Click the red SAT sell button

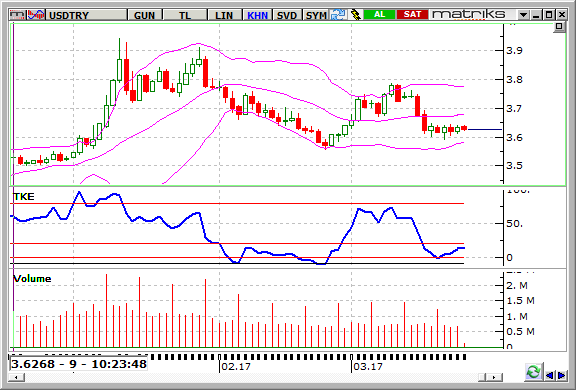(412, 15)
